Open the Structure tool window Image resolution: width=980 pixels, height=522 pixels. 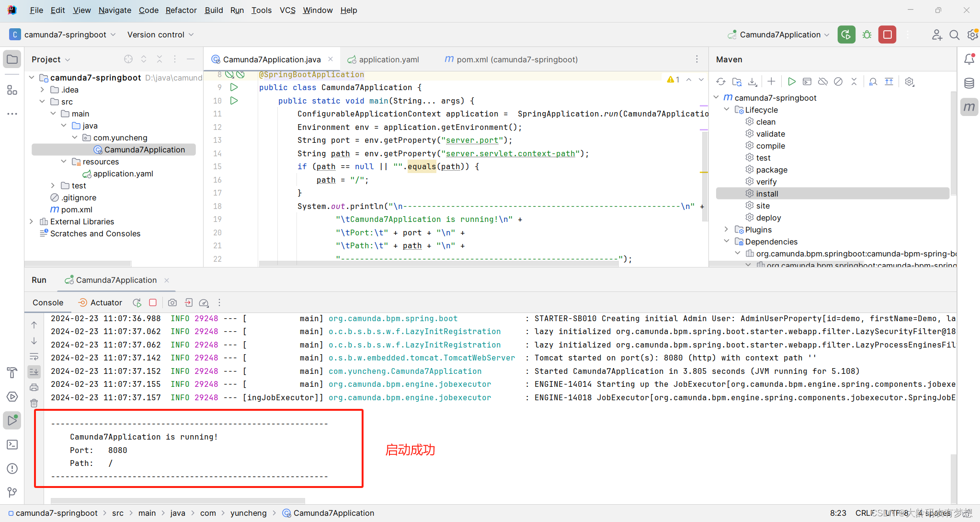[12, 90]
